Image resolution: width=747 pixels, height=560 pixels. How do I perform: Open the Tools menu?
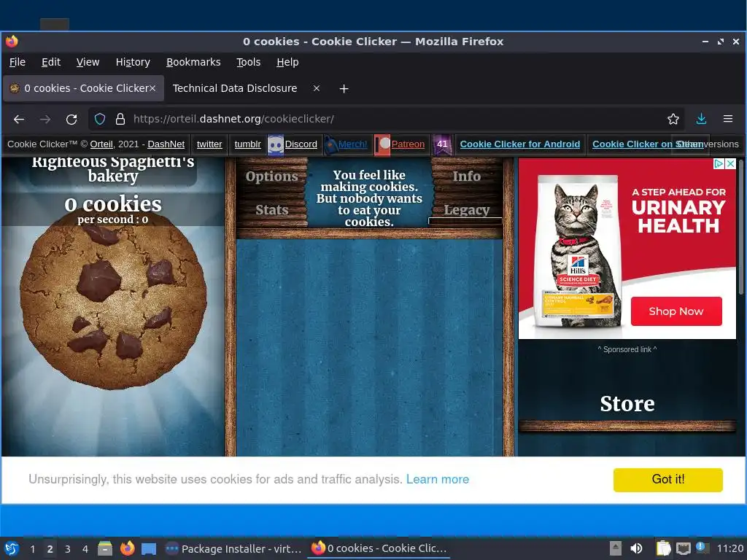pos(248,62)
